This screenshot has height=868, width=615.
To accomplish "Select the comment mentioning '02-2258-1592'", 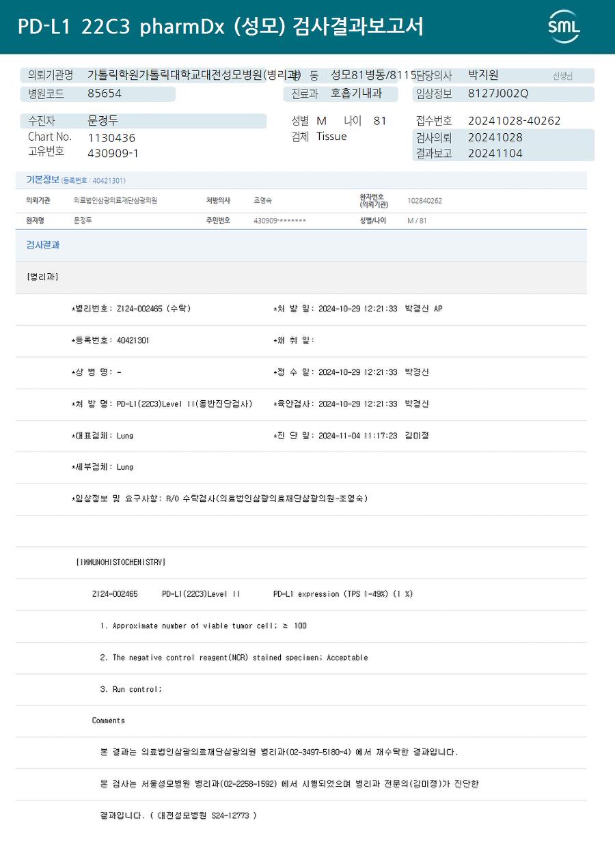I will click(x=289, y=784).
